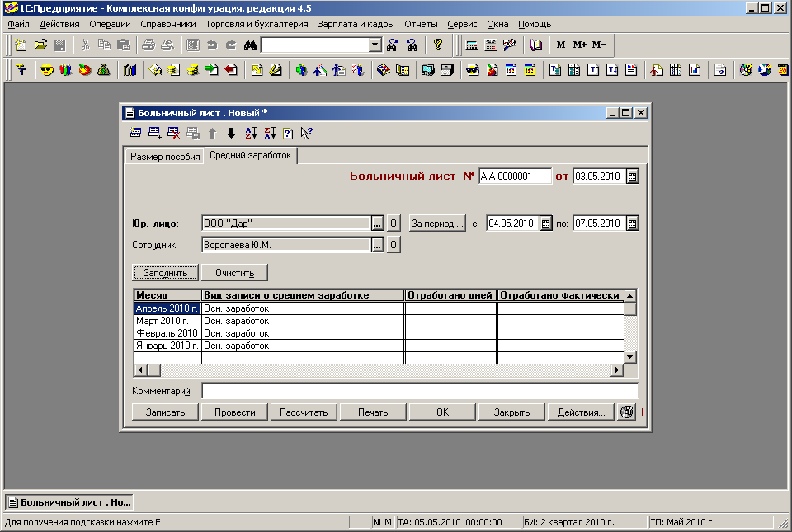Viewport: 792px width, 532px height.
Task: Open calendar picker for start date 04.05.2010
Action: [x=545, y=224]
